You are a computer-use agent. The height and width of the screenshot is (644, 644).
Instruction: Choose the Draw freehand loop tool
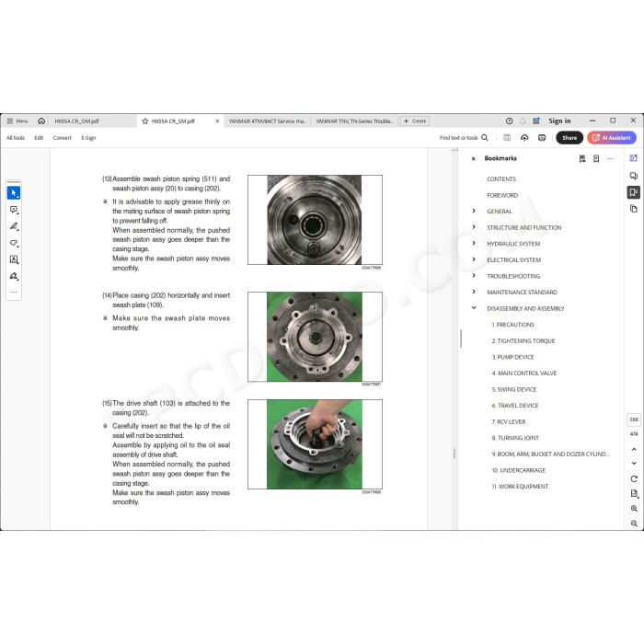14,243
